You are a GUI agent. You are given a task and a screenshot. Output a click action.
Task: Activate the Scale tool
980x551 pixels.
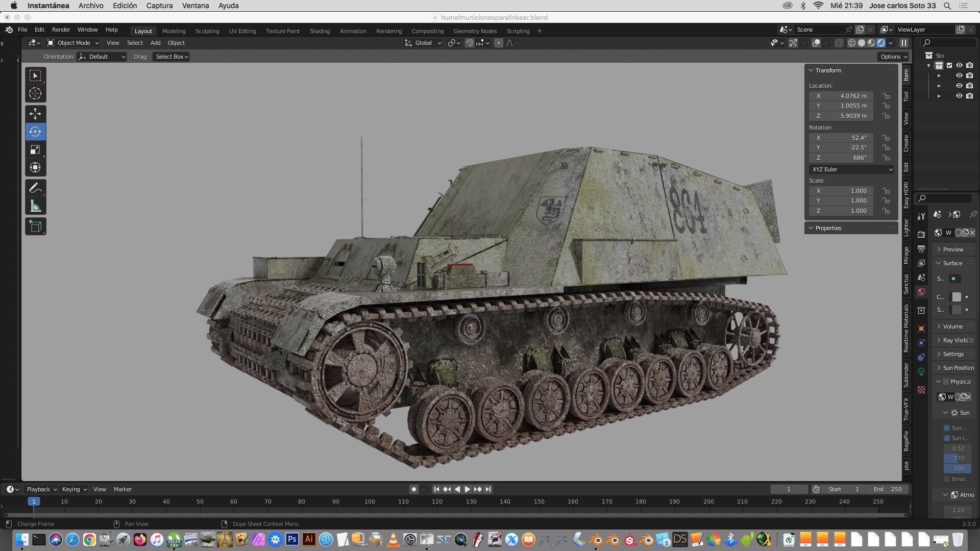pos(35,149)
